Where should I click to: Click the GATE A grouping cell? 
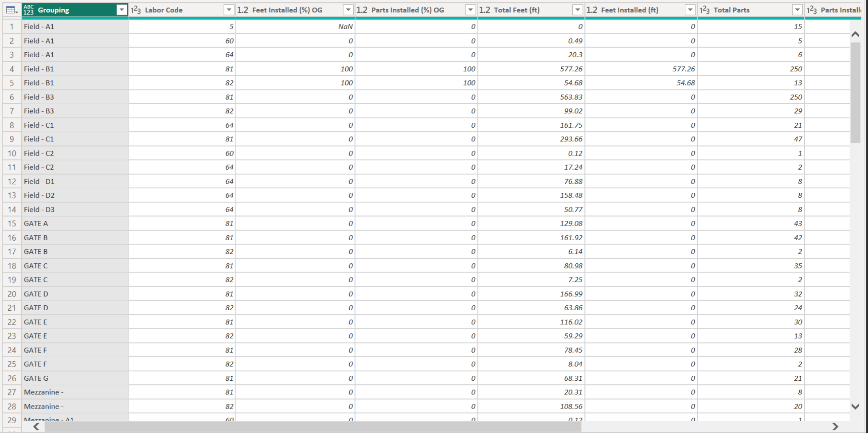tap(75, 223)
